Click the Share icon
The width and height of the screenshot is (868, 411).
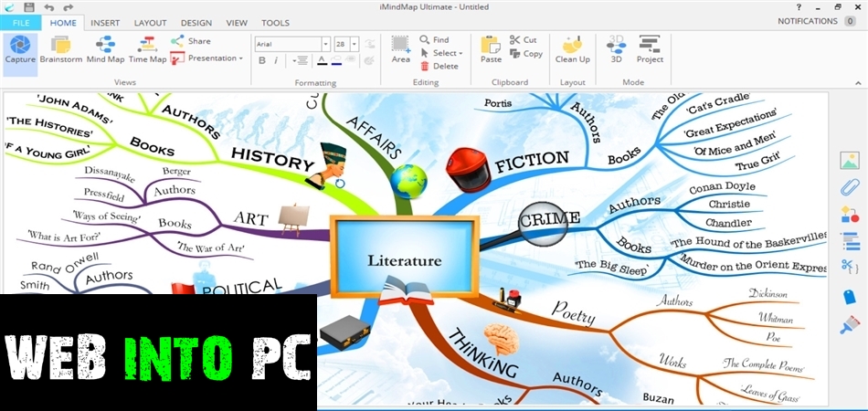click(x=177, y=41)
